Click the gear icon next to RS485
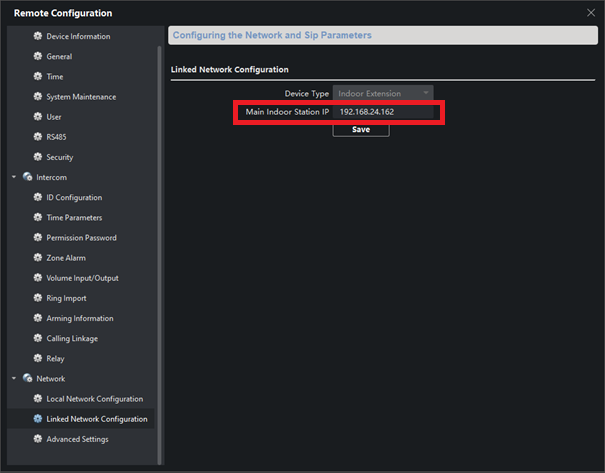The width and height of the screenshot is (605, 473). 38,137
